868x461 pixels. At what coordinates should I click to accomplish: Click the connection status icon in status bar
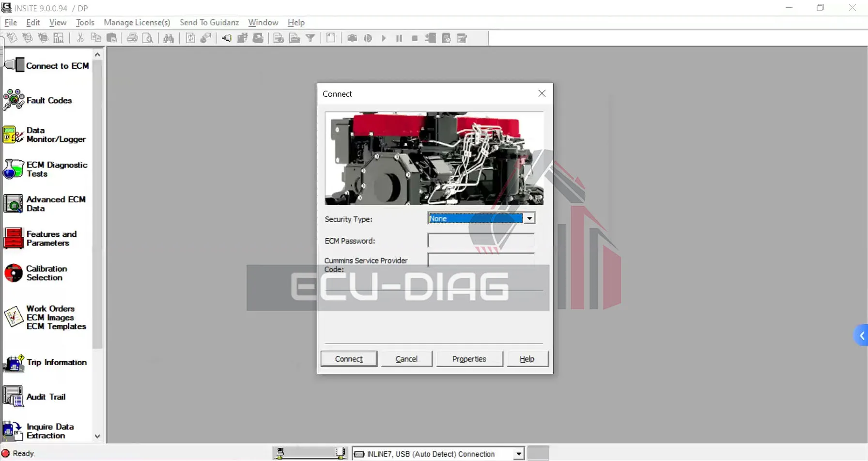(310, 453)
